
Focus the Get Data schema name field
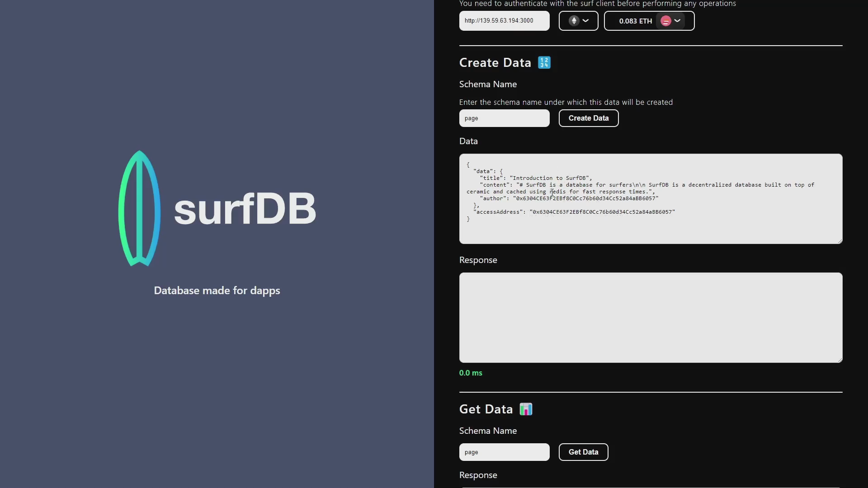tap(505, 452)
